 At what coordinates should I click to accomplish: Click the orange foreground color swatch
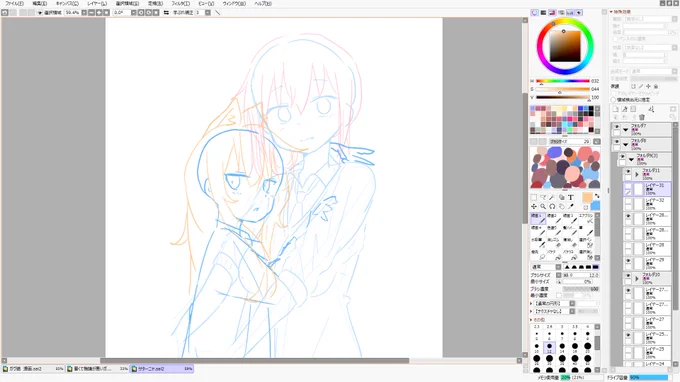(x=588, y=197)
